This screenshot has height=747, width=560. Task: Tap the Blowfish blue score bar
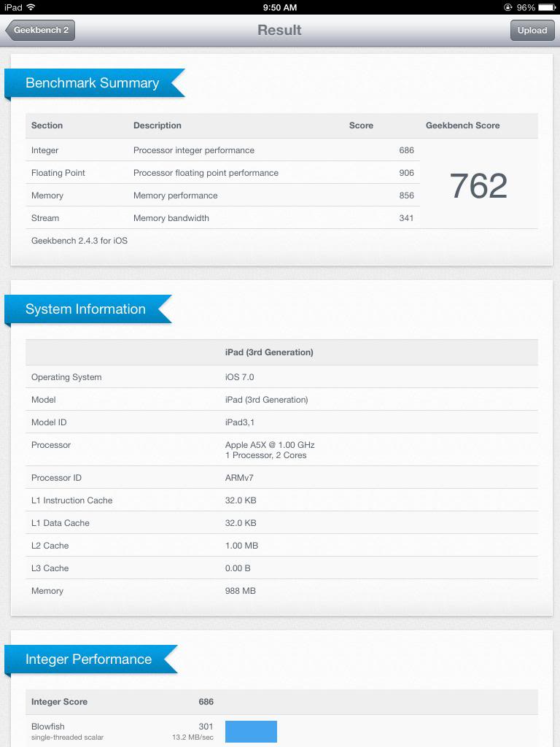(x=251, y=731)
